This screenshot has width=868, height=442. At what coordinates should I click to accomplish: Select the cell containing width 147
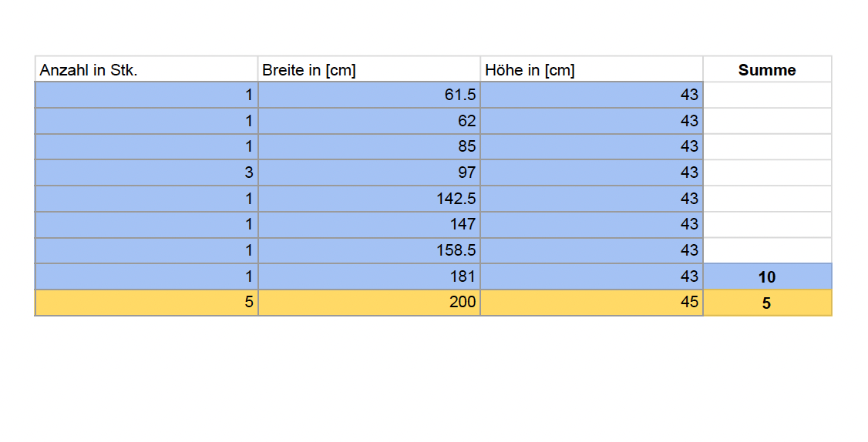tap(368, 224)
